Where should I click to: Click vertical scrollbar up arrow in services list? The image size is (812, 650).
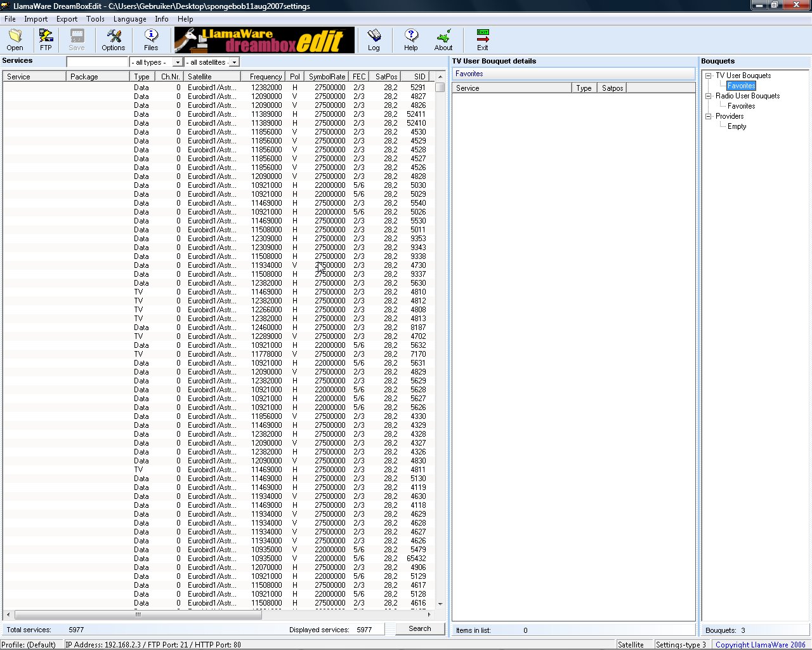[x=440, y=77]
